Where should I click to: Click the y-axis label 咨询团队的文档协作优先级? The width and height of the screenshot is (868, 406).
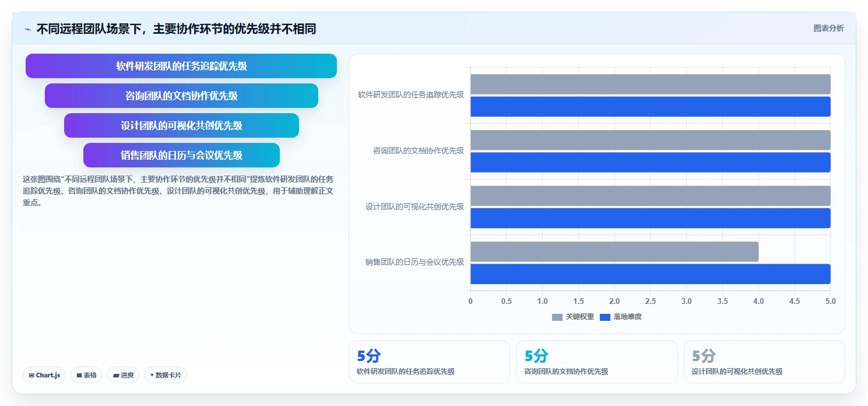(x=419, y=150)
